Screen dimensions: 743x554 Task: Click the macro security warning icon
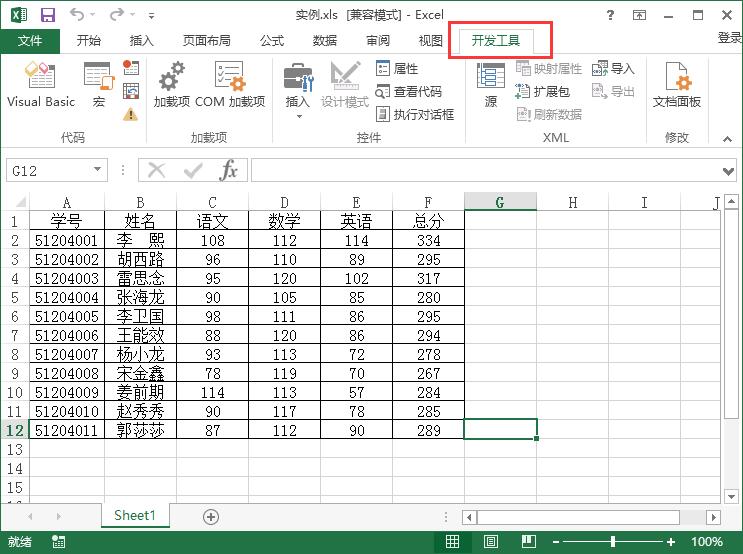click(130, 114)
